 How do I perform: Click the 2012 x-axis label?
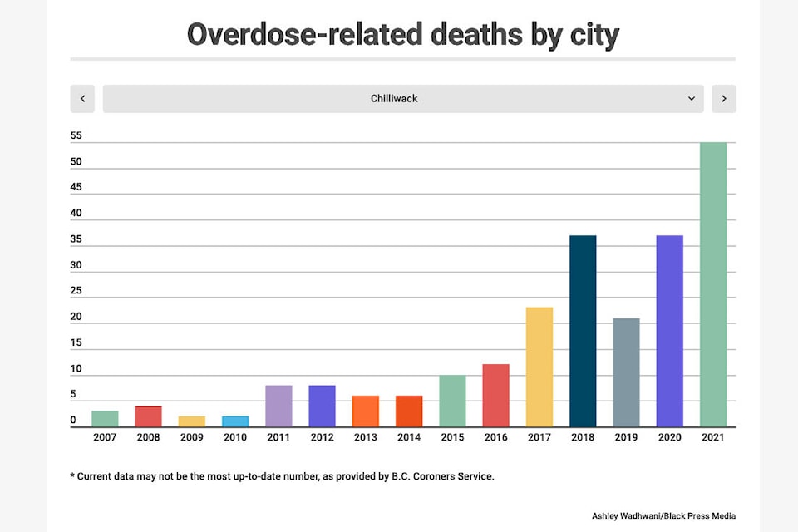[x=323, y=437]
